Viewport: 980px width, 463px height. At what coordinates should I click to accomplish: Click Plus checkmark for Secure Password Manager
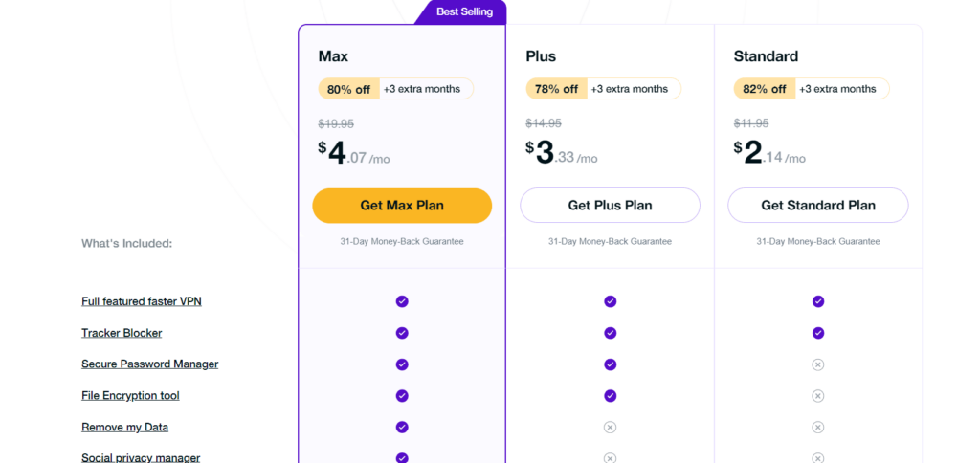point(610,364)
